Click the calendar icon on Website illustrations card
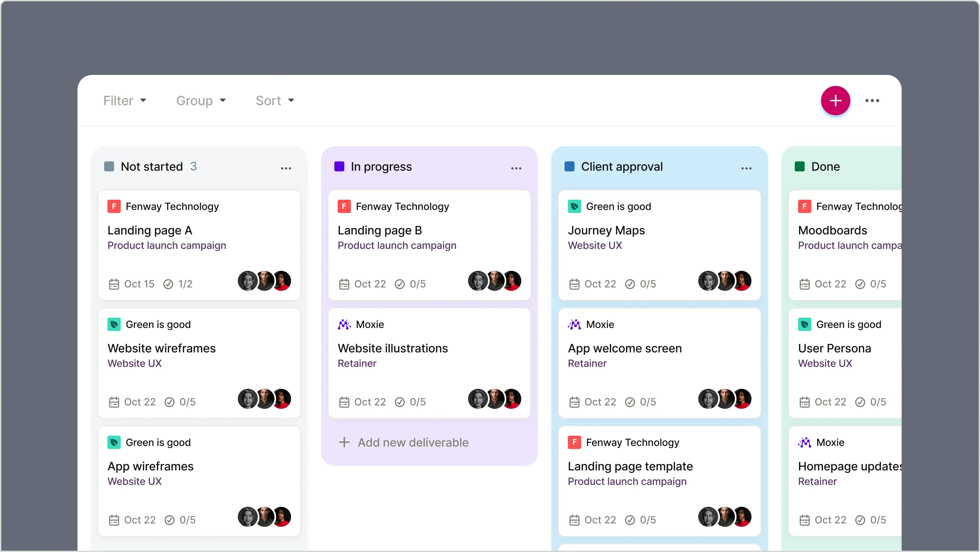This screenshot has height=552, width=980. pyautogui.click(x=344, y=402)
